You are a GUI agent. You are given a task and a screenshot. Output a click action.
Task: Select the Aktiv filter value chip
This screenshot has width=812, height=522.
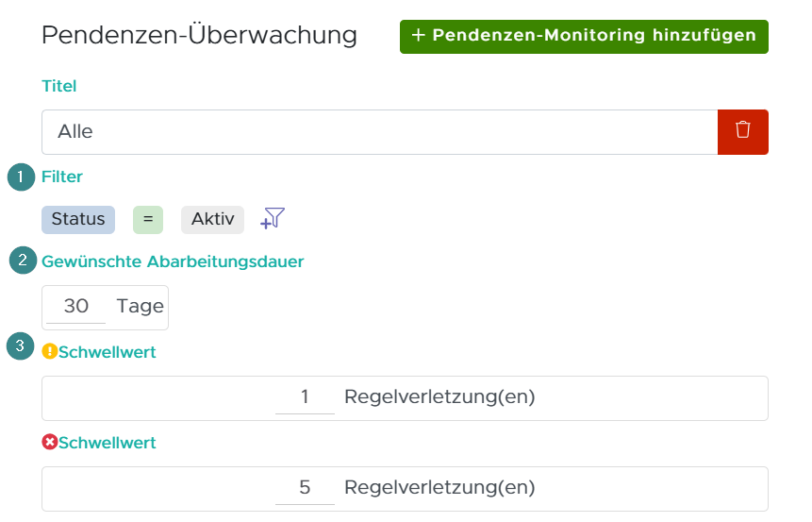tap(212, 219)
